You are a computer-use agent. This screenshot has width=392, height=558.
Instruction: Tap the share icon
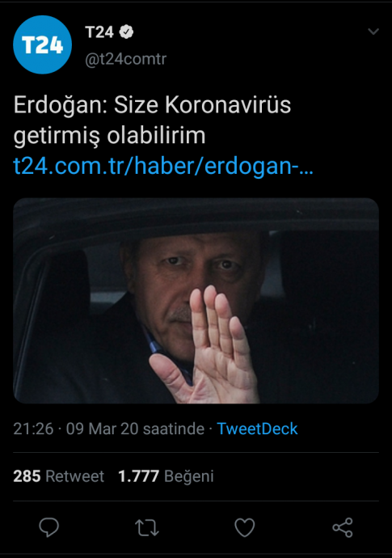343,527
